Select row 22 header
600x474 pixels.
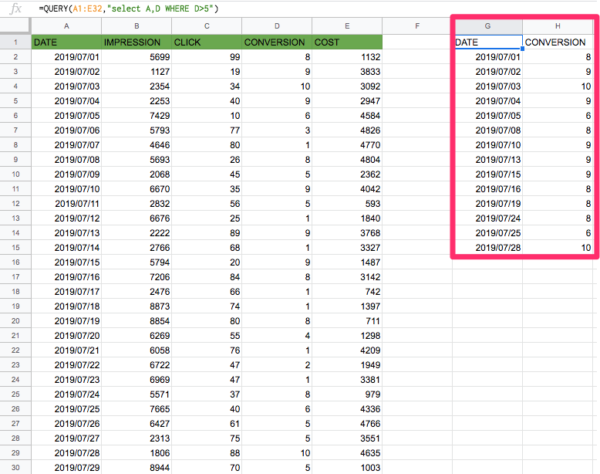15,350
